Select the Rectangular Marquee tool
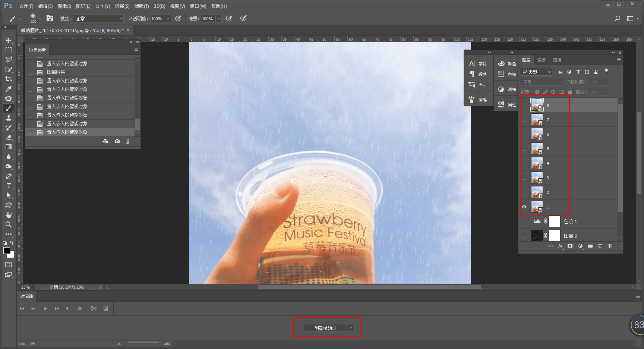Image resolution: width=644 pixels, height=349 pixels. point(9,50)
